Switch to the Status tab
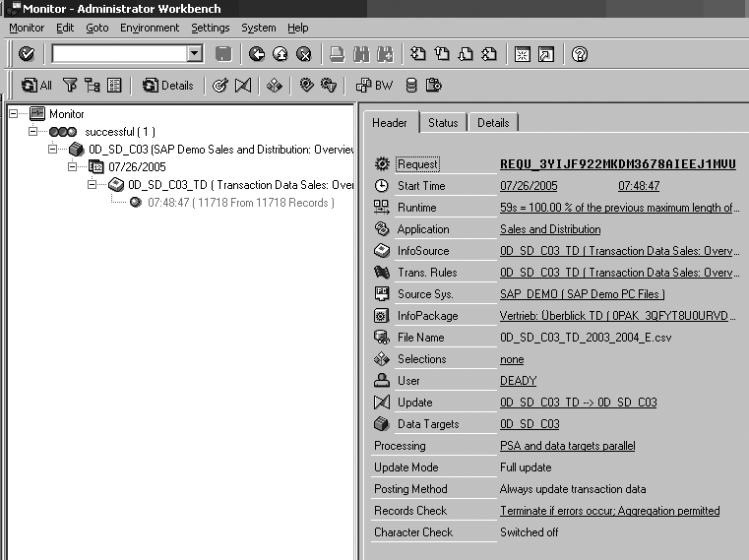Screen dimensions: 749x560 coord(443,123)
